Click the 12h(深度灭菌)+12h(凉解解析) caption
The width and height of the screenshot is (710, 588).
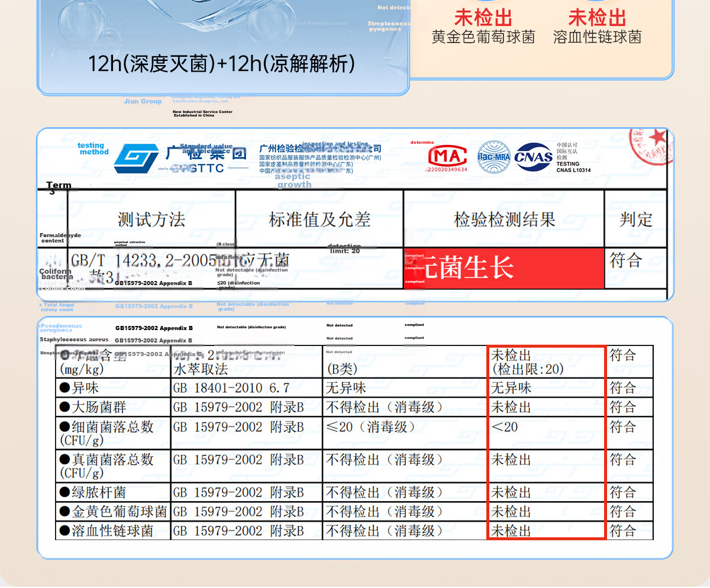(222, 64)
